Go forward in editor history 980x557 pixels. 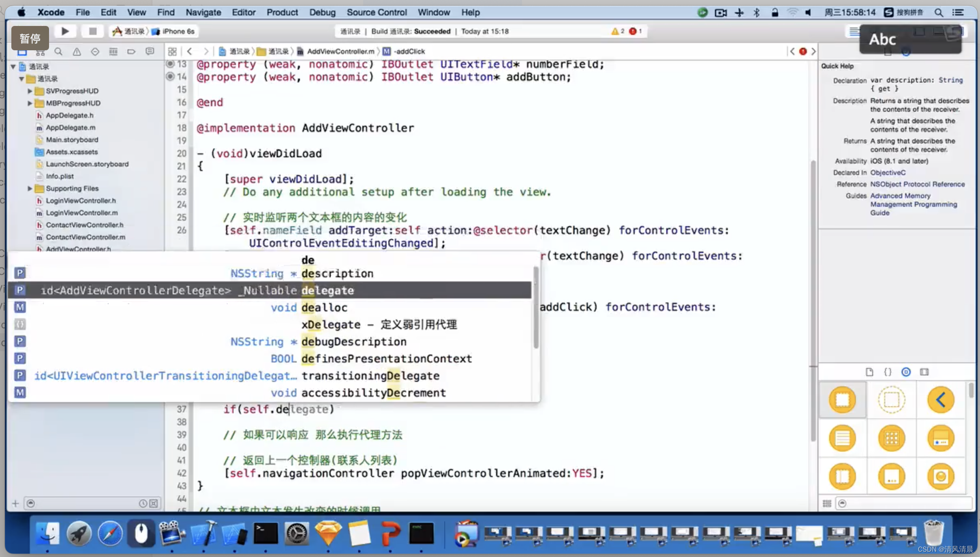[206, 51]
